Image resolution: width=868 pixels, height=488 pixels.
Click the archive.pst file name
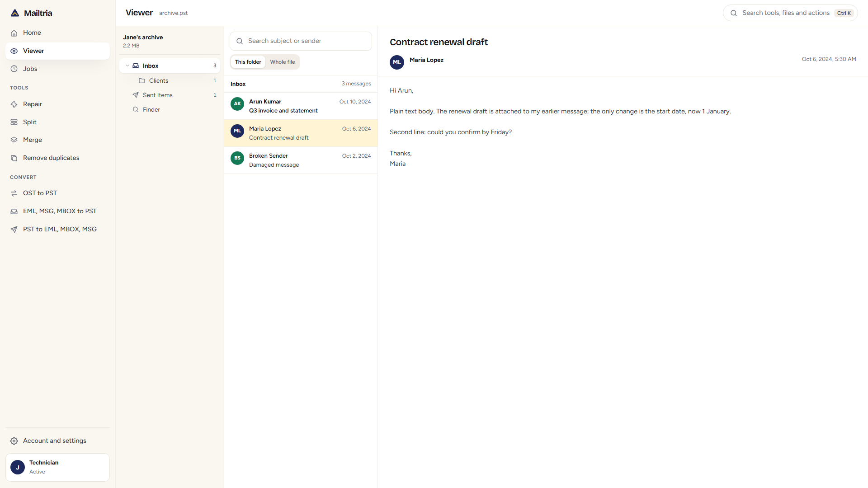click(173, 13)
